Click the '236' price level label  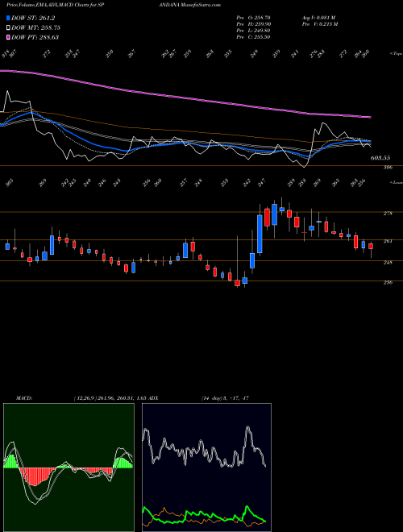388,282
